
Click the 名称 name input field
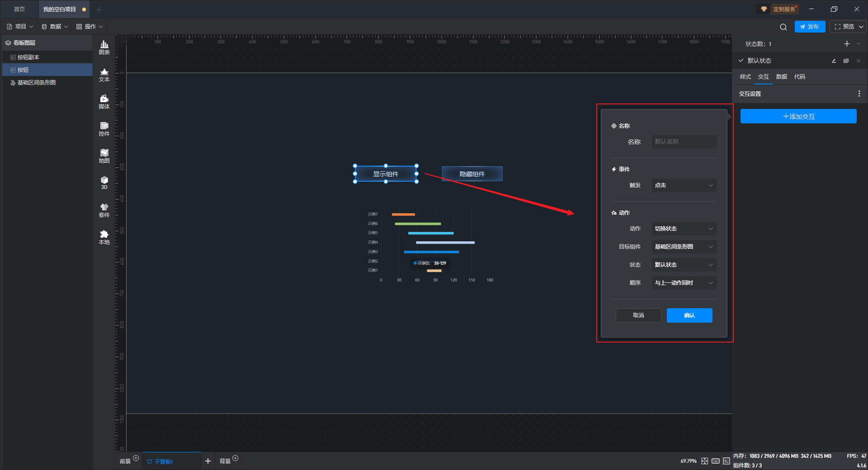684,142
